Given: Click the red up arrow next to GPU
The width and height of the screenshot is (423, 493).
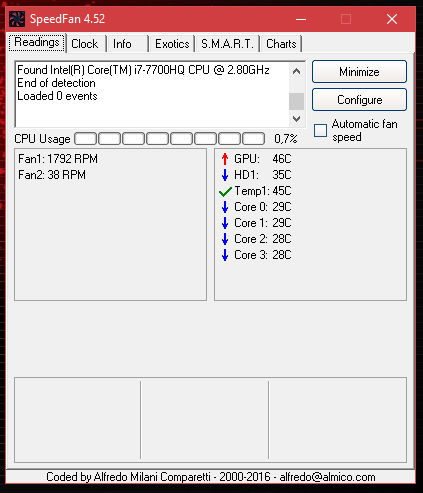Looking at the screenshot, I should click(x=225, y=159).
